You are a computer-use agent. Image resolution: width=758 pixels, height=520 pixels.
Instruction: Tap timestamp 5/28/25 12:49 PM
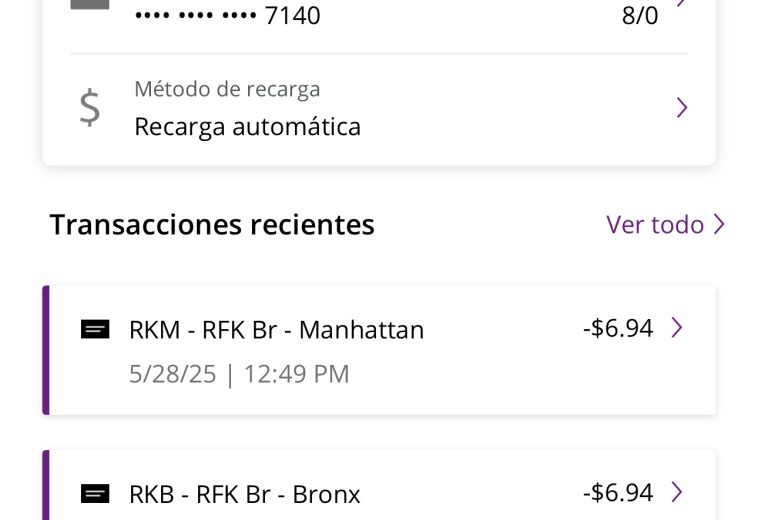click(x=239, y=374)
